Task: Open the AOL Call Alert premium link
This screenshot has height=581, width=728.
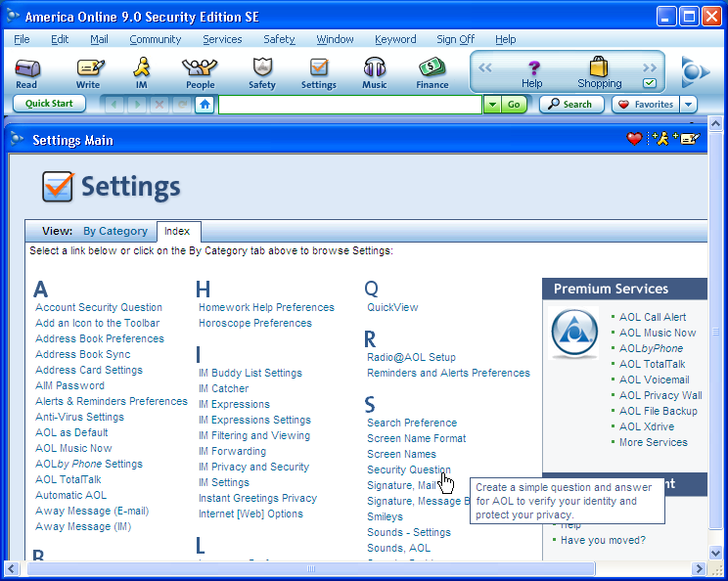Action: [653, 317]
